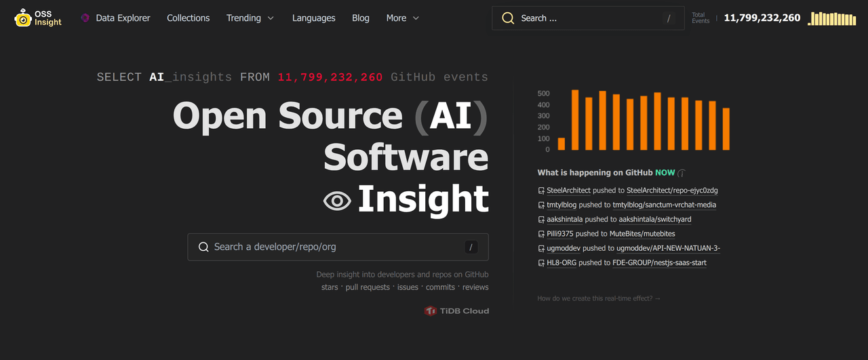Click push icon beside aakshintala event
The height and width of the screenshot is (360, 868).
(541, 220)
